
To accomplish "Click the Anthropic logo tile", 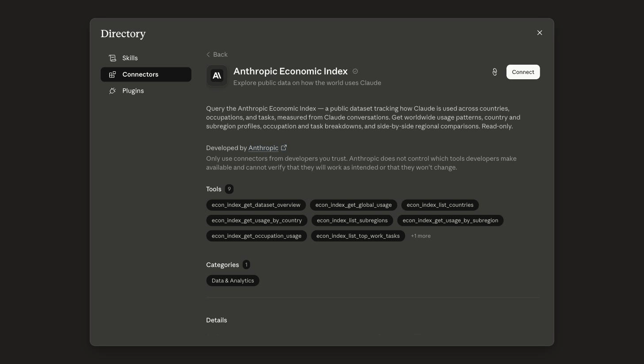I will pos(217,76).
